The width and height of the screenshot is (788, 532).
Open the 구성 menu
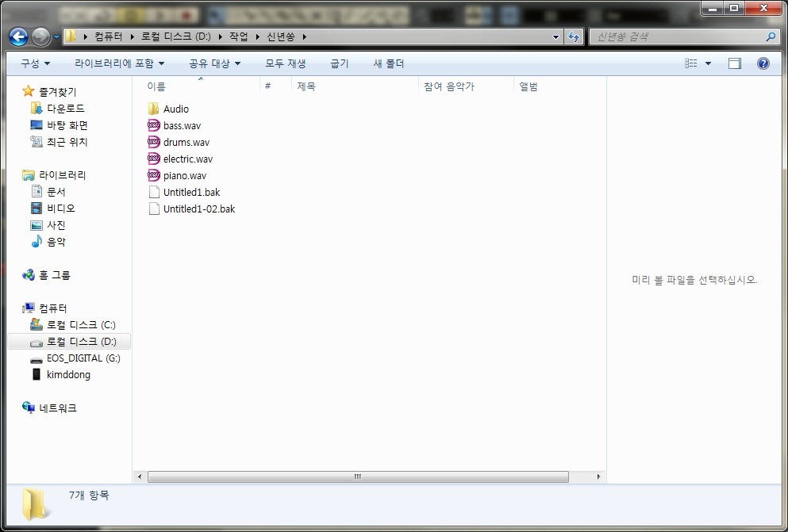(35, 63)
